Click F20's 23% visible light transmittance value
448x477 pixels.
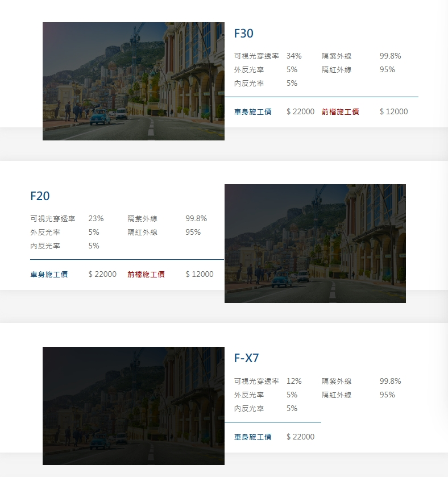pyautogui.click(x=96, y=218)
